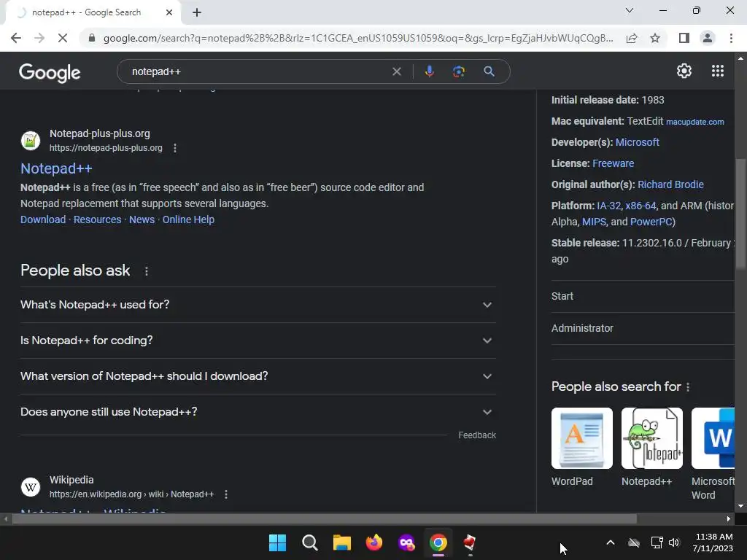Open Google apps grid icon
Viewport: 747px width, 560px height.
tap(718, 71)
